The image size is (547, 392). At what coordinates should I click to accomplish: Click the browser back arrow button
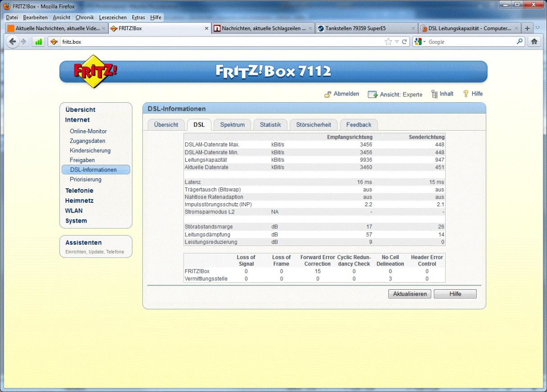tap(13, 42)
